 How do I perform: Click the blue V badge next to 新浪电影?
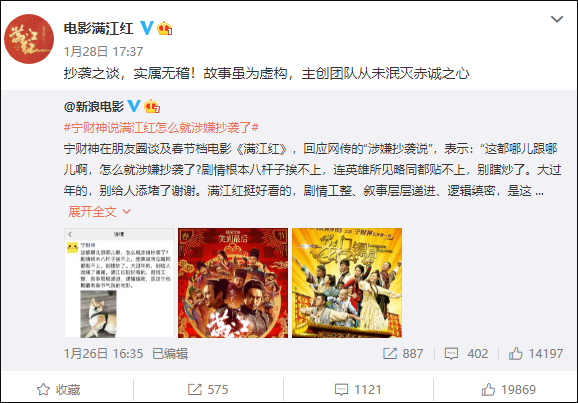(134, 106)
